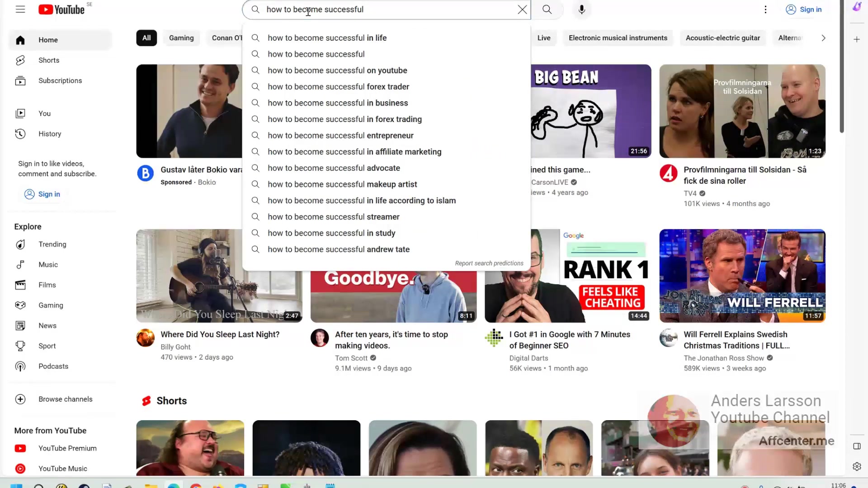Screen dimensions: 868x488
Task: Start voice search with microphone
Action: point(582,9)
